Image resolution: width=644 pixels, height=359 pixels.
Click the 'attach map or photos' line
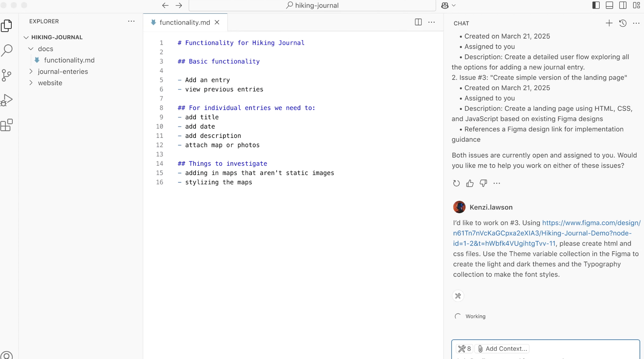[x=219, y=145]
